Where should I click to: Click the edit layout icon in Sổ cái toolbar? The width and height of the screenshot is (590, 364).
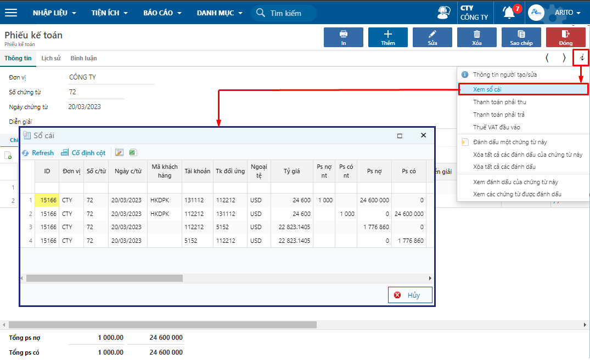[x=119, y=153]
